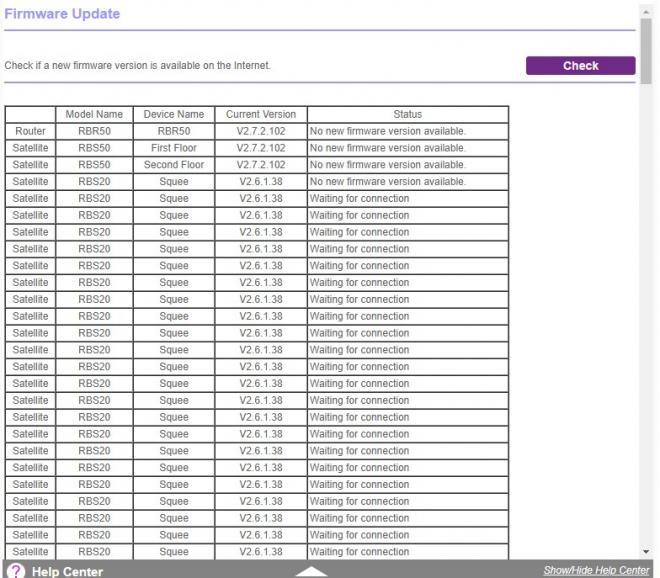The height and width of the screenshot is (578, 660).
Task: Expand the Help Center with the up arrow
Action: point(311,571)
